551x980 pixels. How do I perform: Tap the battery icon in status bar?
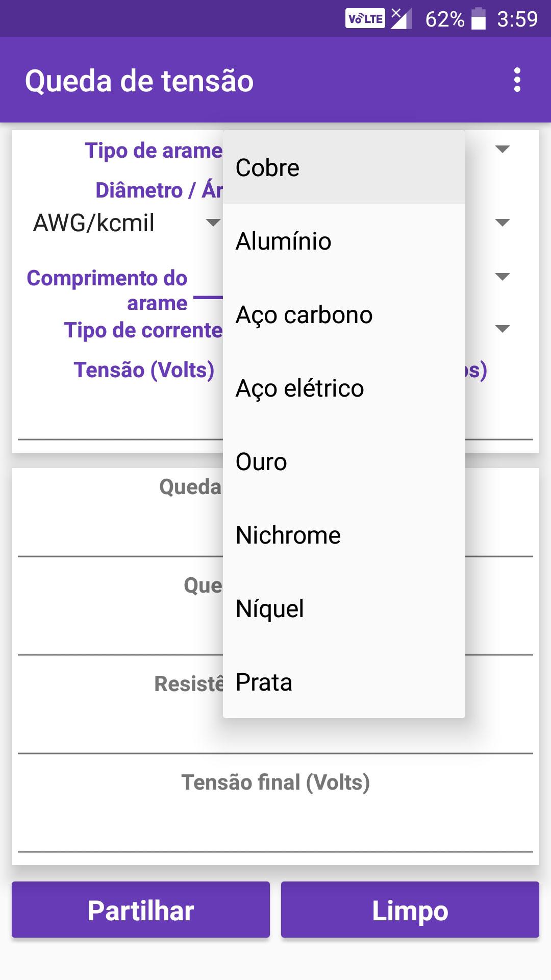tap(478, 19)
